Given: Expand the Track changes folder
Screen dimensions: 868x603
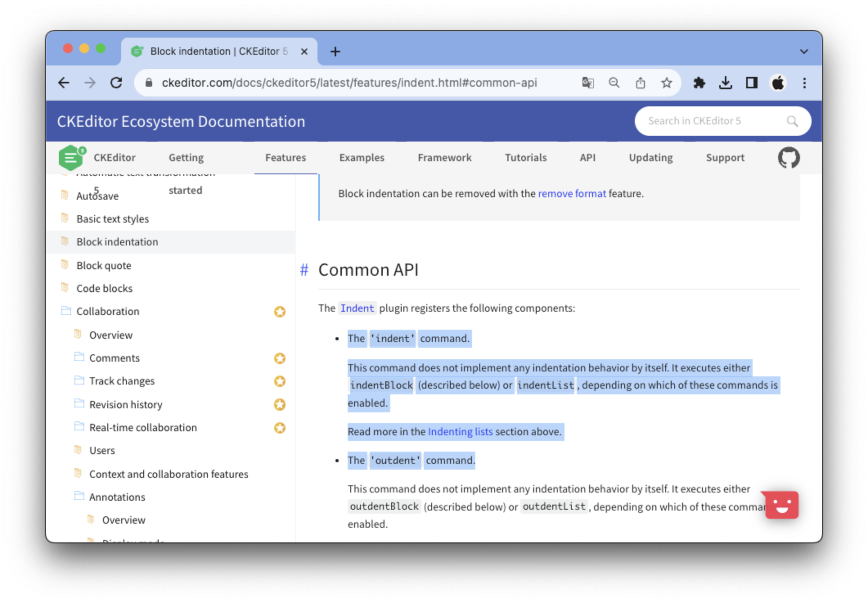Looking at the screenshot, I should point(121,381).
